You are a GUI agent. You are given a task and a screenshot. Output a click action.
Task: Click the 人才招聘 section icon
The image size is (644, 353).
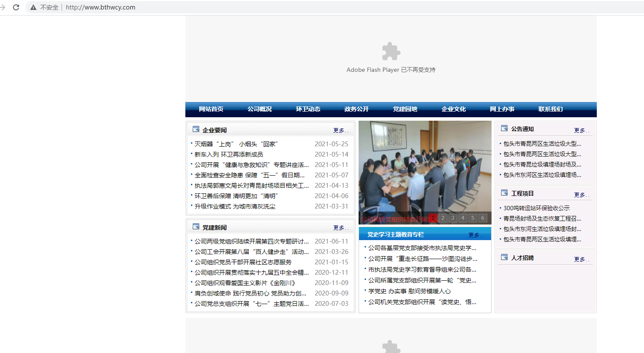click(x=504, y=257)
